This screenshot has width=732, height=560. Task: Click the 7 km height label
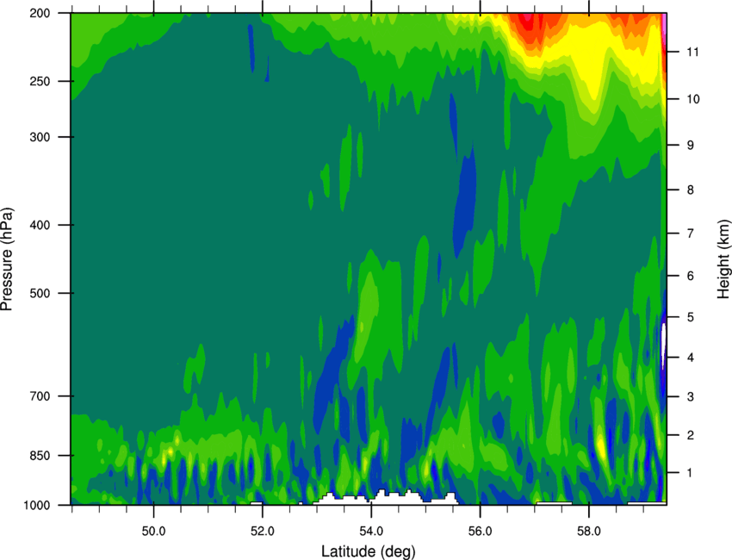[691, 233]
